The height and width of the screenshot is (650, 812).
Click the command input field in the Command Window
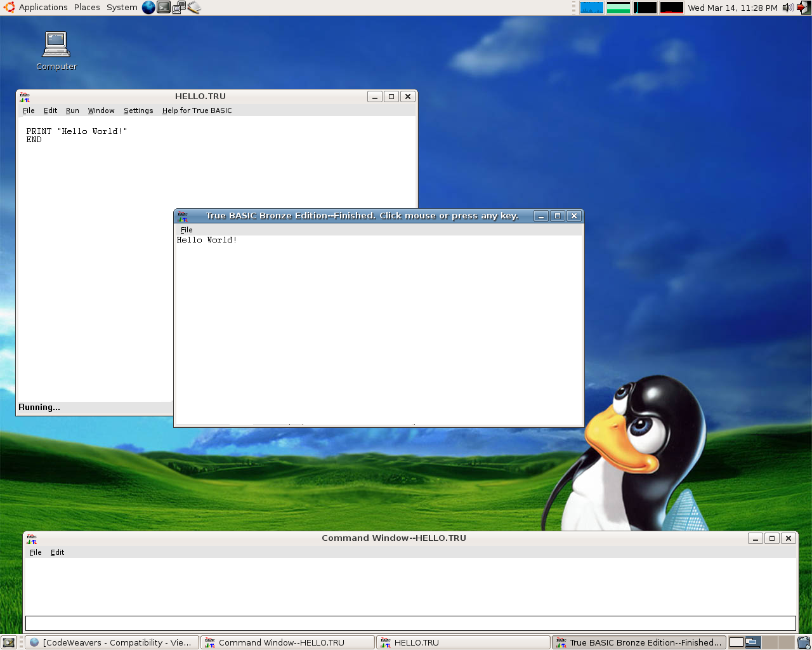(410, 624)
